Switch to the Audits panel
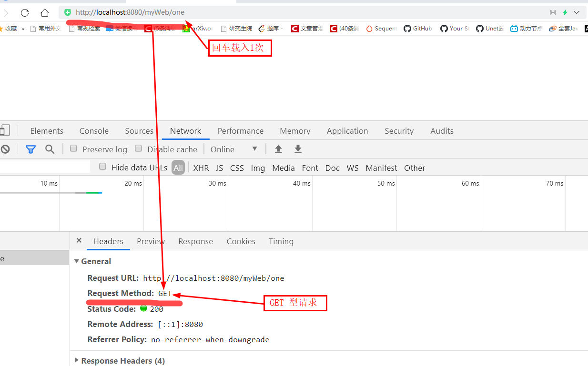This screenshot has width=588, height=366. pyautogui.click(x=442, y=131)
